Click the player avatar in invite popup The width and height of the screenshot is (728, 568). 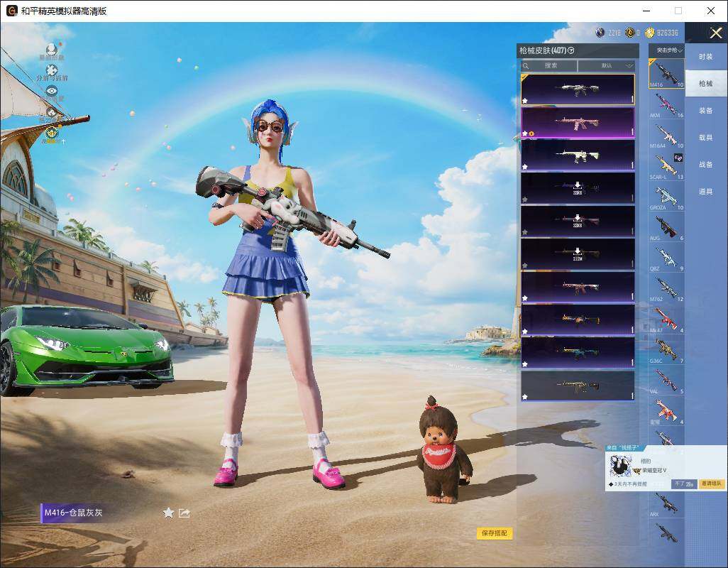pos(620,466)
